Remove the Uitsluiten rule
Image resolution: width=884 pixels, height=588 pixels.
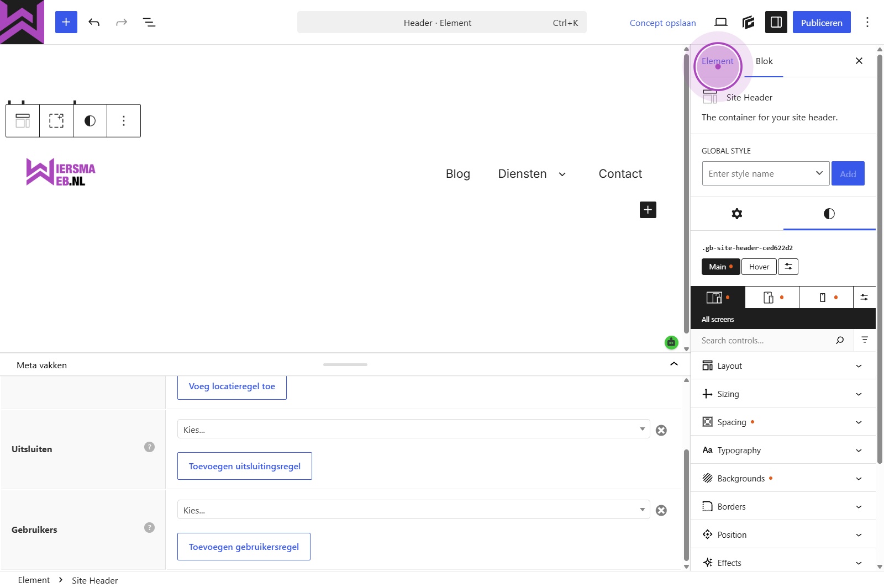click(x=661, y=430)
